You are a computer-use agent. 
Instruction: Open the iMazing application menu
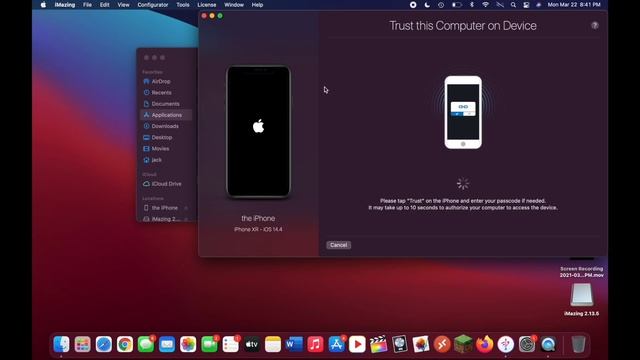tap(64, 5)
